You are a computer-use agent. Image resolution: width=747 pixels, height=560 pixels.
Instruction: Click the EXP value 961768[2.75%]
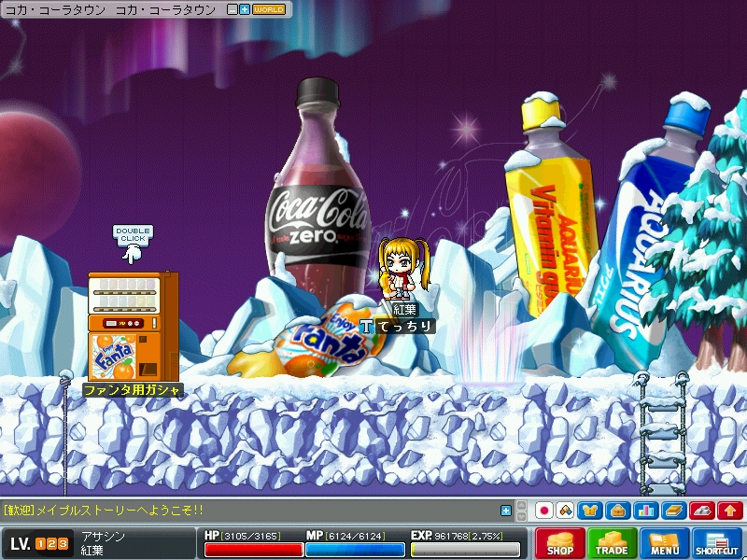[x=469, y=536]
